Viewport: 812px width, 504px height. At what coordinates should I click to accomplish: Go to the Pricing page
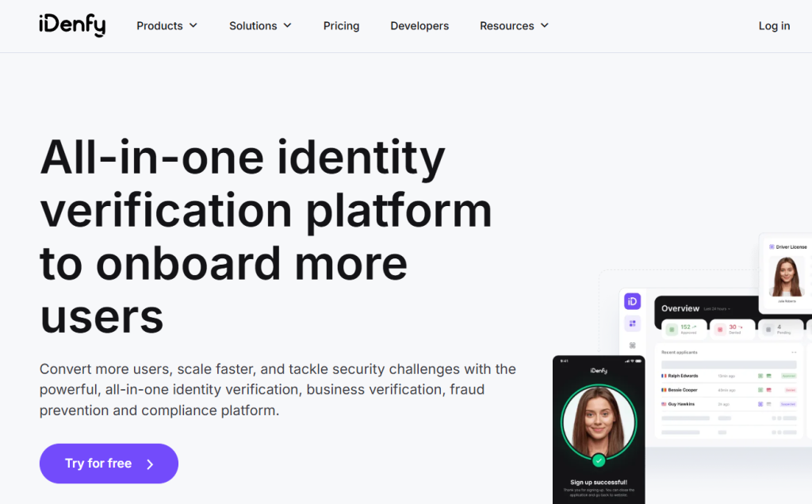pyautogui.click(x=341, y=26)
